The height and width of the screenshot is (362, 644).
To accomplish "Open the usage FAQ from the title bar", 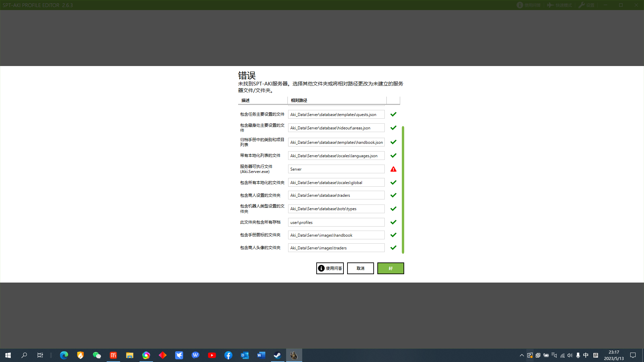I will (529, 5).
